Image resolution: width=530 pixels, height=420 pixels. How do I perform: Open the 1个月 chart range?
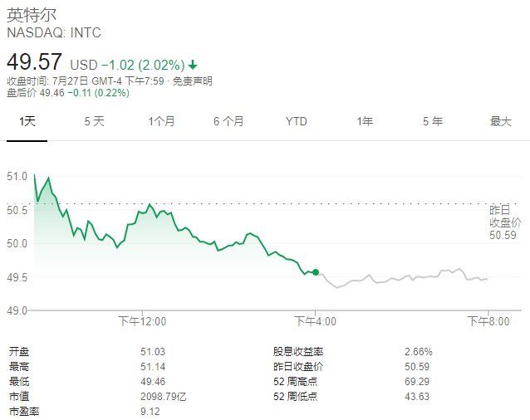tap(161, 121)
